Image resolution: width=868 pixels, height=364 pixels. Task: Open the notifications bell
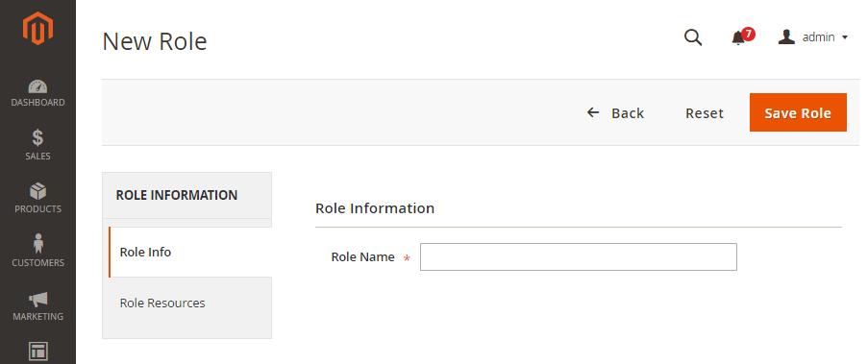[x=738, y=38]
